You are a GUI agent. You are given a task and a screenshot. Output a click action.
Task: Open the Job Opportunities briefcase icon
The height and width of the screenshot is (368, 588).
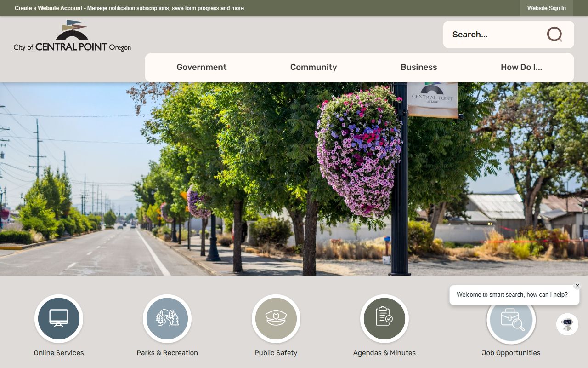[511, 319]
